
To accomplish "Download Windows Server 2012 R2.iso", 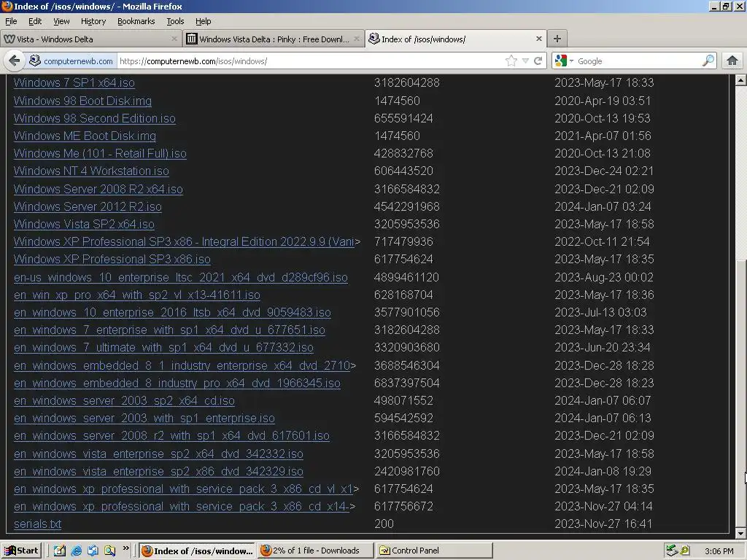I will point(88,206).
